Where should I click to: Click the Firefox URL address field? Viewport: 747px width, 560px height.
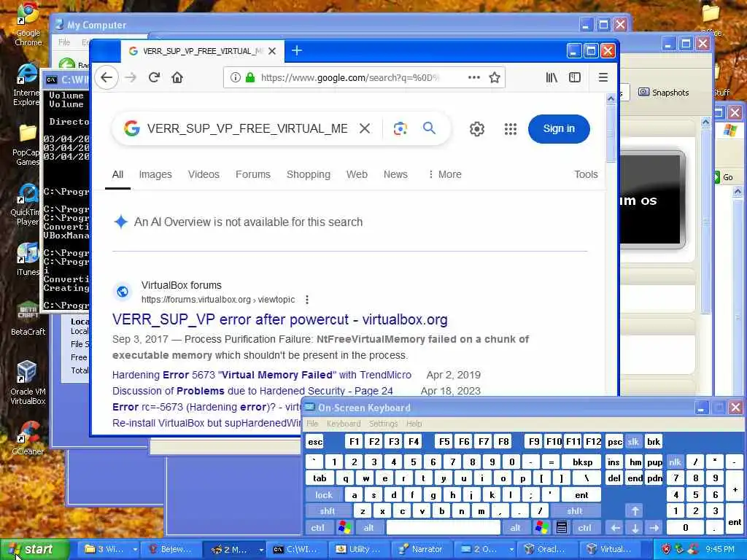tap(350, 77)
